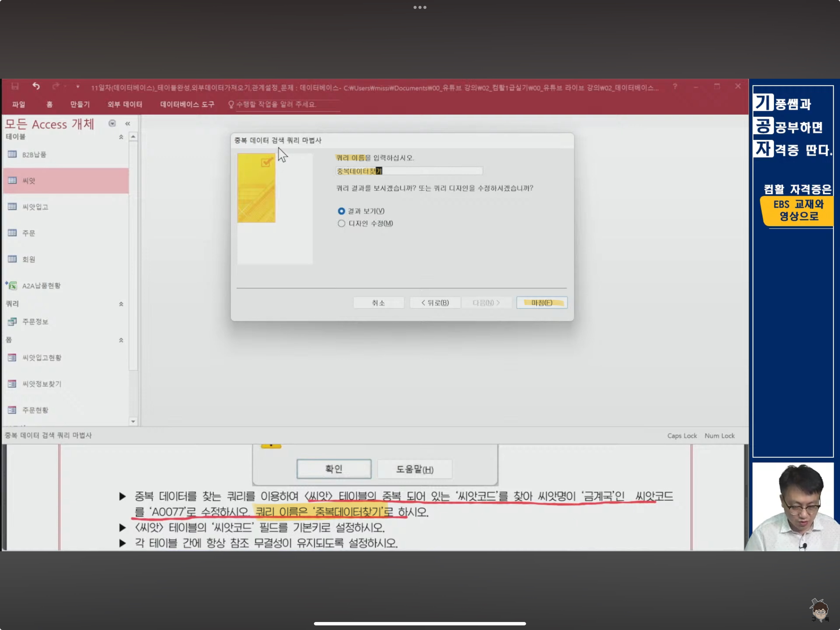Click navigation pane scrollbar down arrow
The image size is (840, 630).
pyautogui.click(x=133, y=421)
